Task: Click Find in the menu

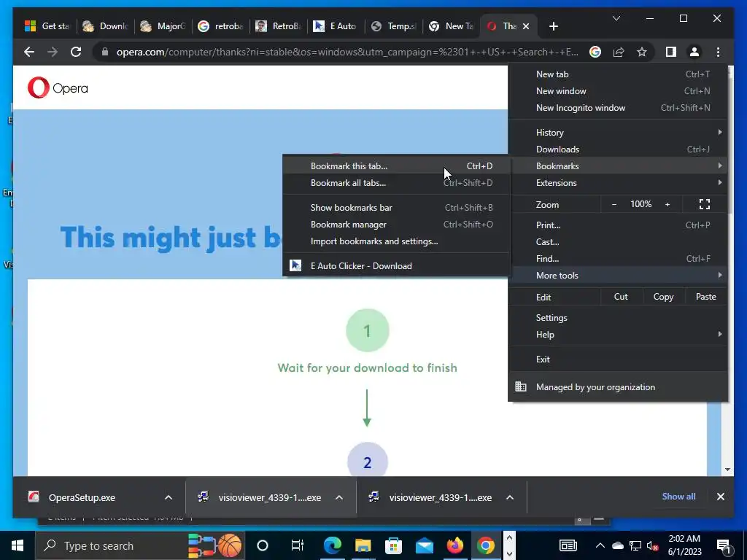Action: point(618,259)
